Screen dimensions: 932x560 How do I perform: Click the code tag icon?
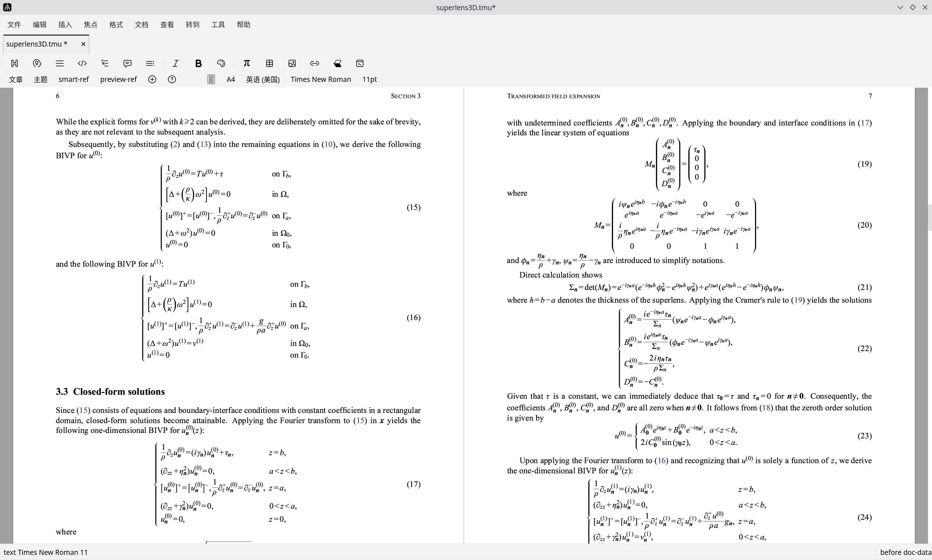pos(82,63)
